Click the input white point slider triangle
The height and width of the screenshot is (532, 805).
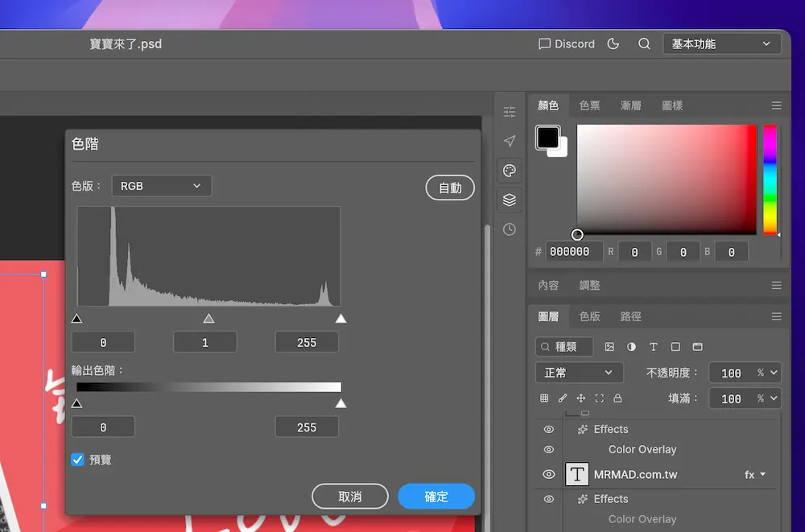(x=341, y=319)
